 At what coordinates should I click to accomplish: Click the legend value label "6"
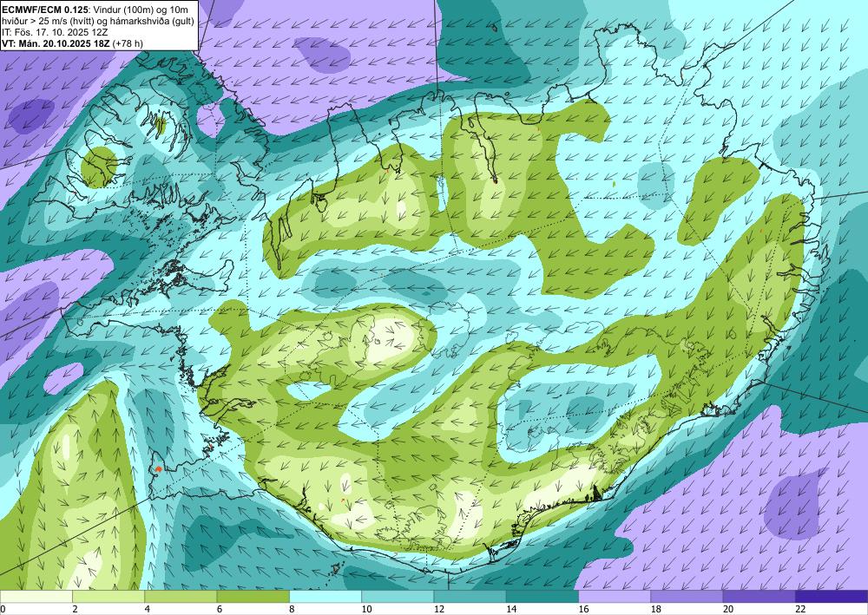pyautogui.click(x=220, y=609)
